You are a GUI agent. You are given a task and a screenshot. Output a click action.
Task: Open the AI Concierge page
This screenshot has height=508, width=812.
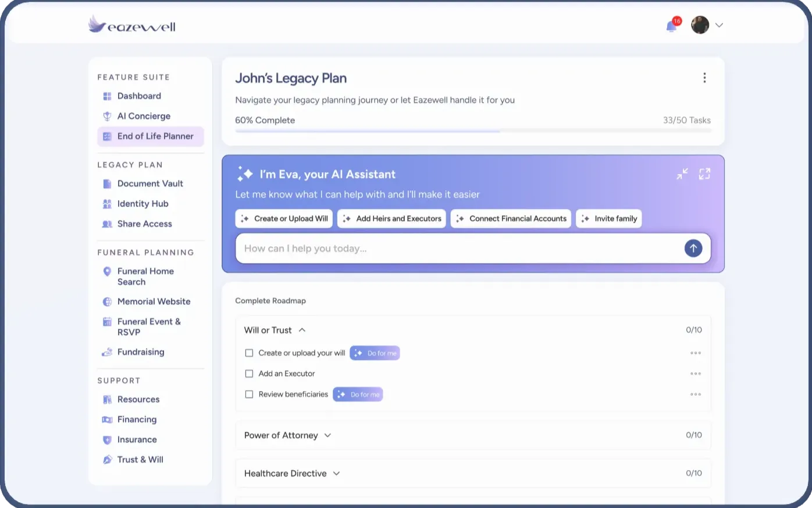pos(143,116)
